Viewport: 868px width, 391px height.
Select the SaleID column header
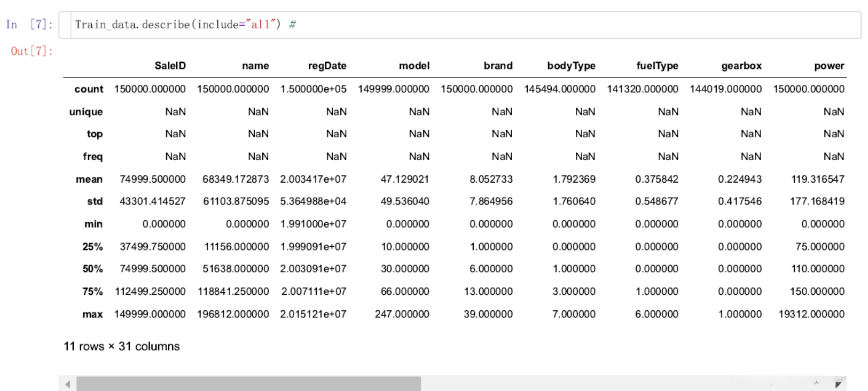[170, 66]
